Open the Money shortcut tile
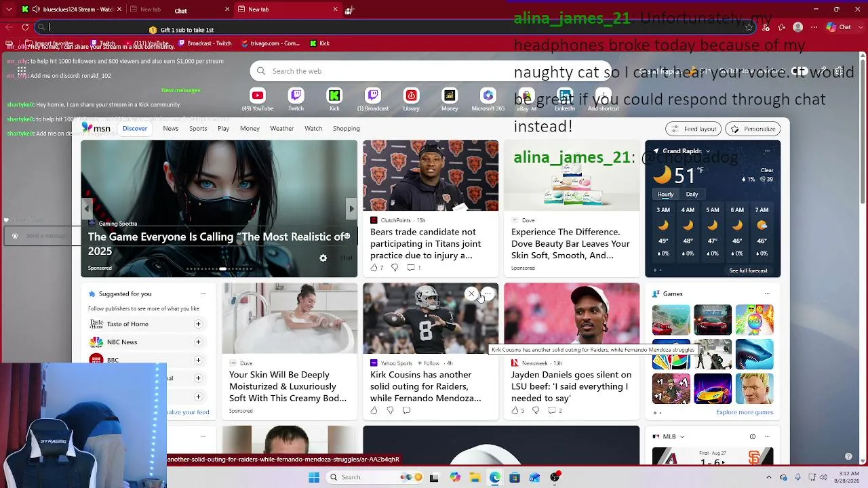The image size is (868, 488). [x=450, y=99]
